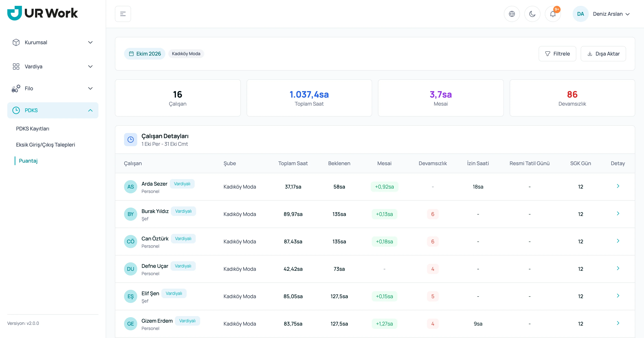Click the Kadıköy Moda filter chip
Image resolution: width=644 pixels, height=338 pixels.
click(x=186, y=54)
